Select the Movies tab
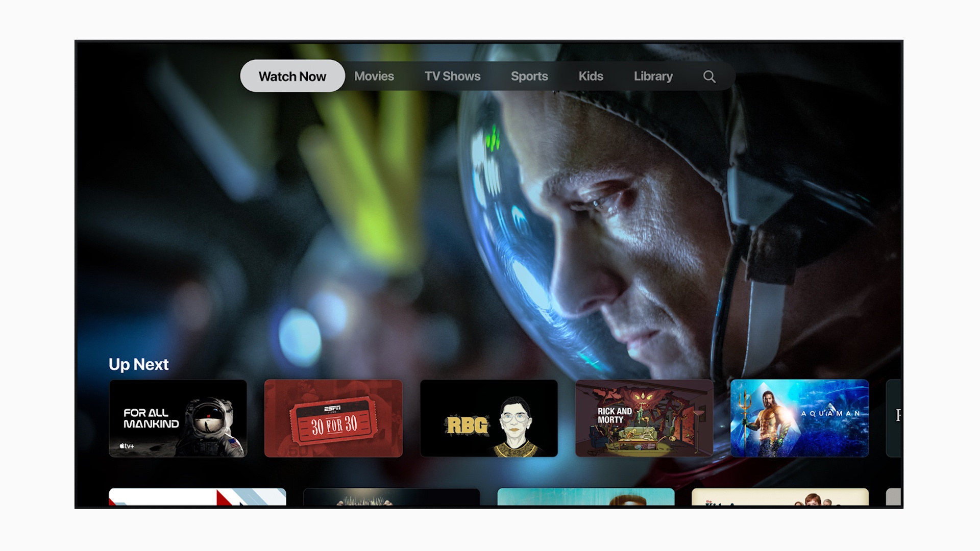 pos(374,77)
